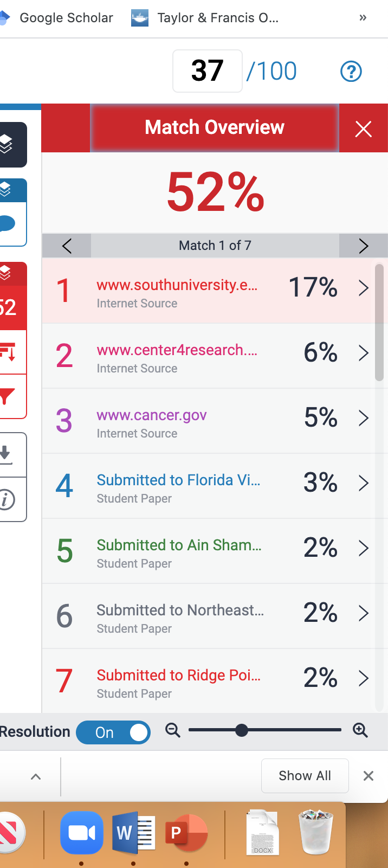Open the Turnitin help question mark icon

pyautogui.click(x=351, y=71)
